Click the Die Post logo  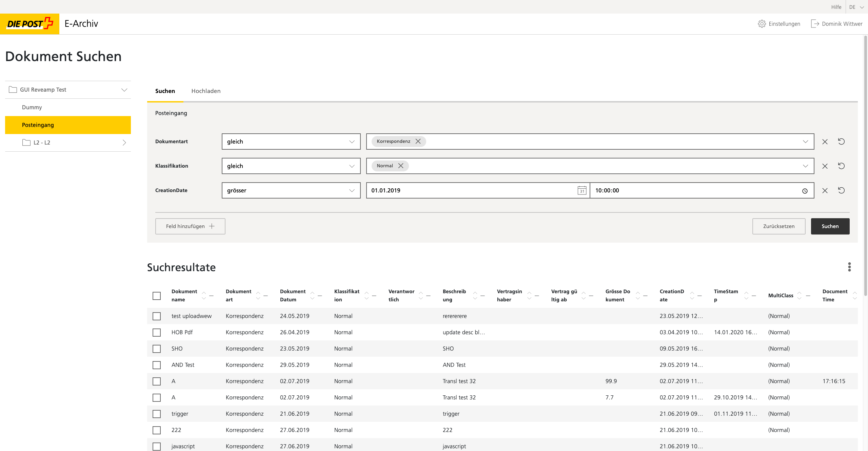click(x=30, y=24)
